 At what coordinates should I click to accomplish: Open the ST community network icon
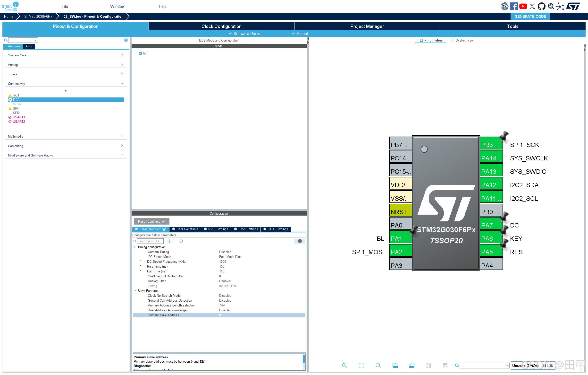pyautogui.click(x=560, y=6)
